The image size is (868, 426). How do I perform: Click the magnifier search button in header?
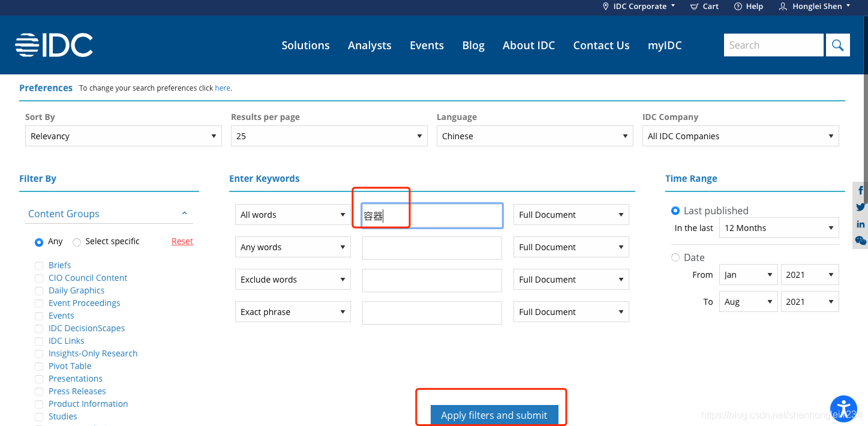838,45
